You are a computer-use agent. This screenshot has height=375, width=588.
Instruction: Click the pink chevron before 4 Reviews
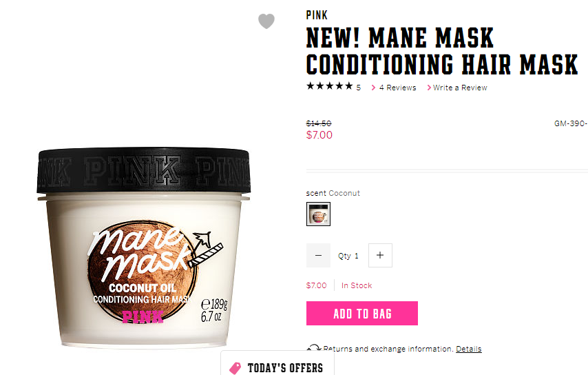(373, 88)
